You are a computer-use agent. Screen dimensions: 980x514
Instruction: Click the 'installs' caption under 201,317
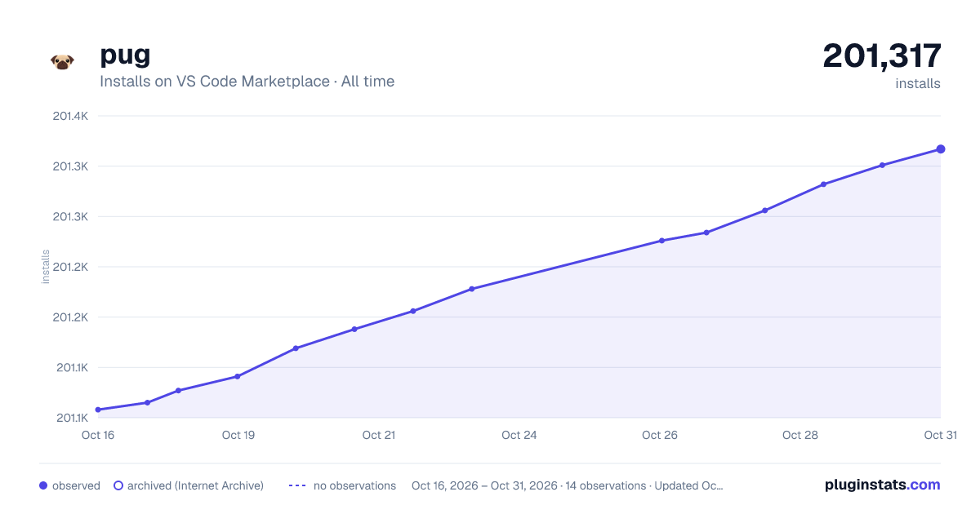click(918, 83)
